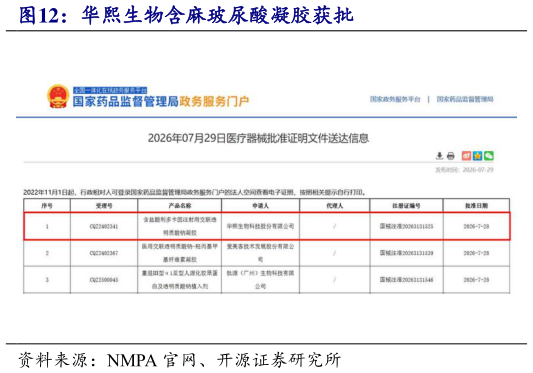
Task: Download the page via download icon
Action: (x=440, y=156)
